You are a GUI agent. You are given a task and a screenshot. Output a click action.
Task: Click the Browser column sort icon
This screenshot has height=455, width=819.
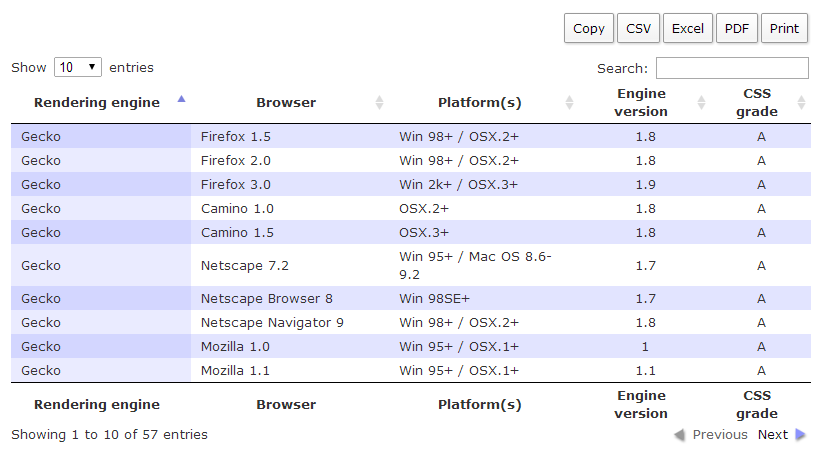tap(379, 102)
